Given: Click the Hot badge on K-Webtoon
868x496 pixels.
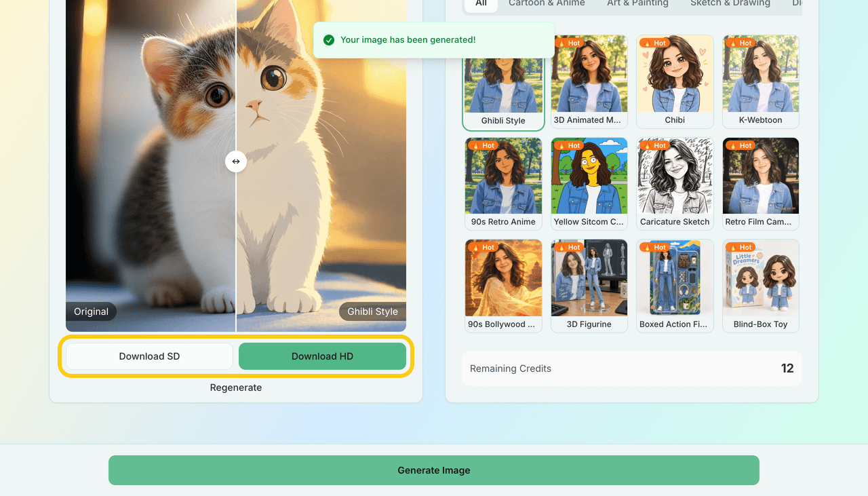Looking at the screenshot, I should point(741,43).
